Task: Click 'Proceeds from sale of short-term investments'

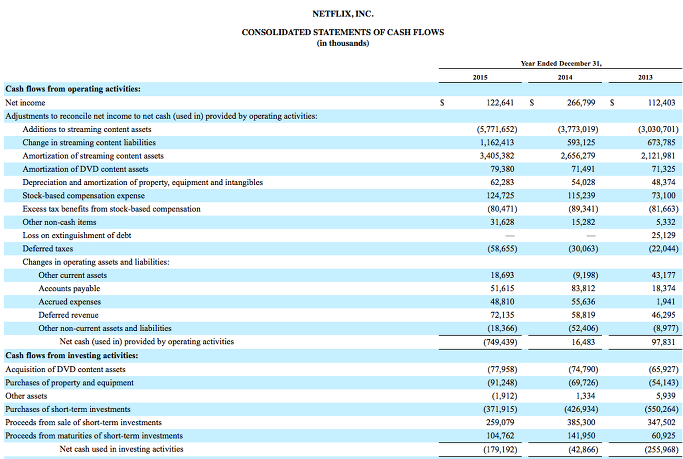Action: click(x=83, y=422)
